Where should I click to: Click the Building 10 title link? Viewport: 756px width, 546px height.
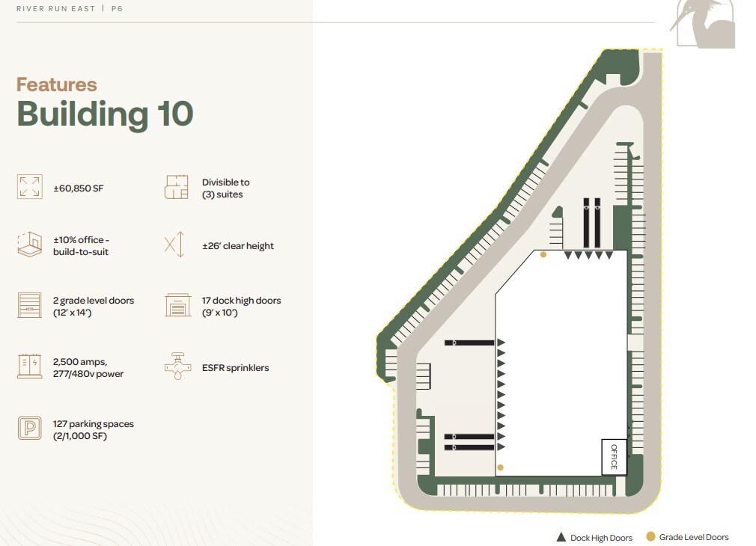point(104,114)
